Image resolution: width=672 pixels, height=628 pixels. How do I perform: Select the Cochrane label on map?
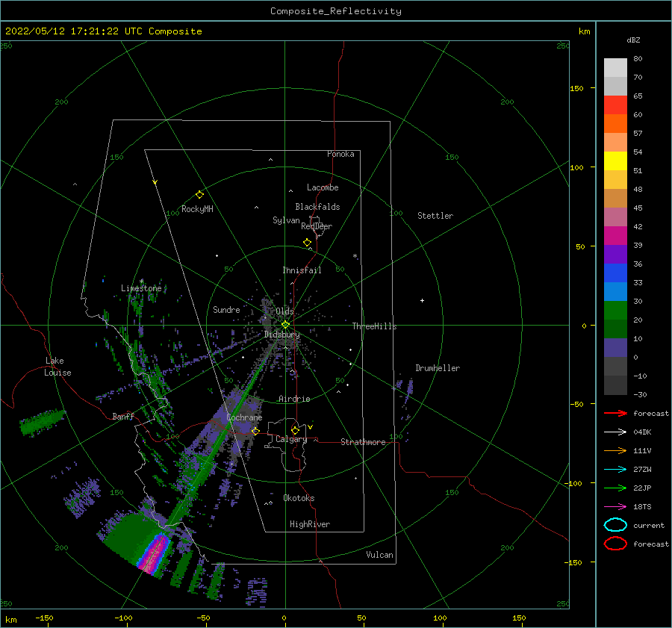[244, 417]
